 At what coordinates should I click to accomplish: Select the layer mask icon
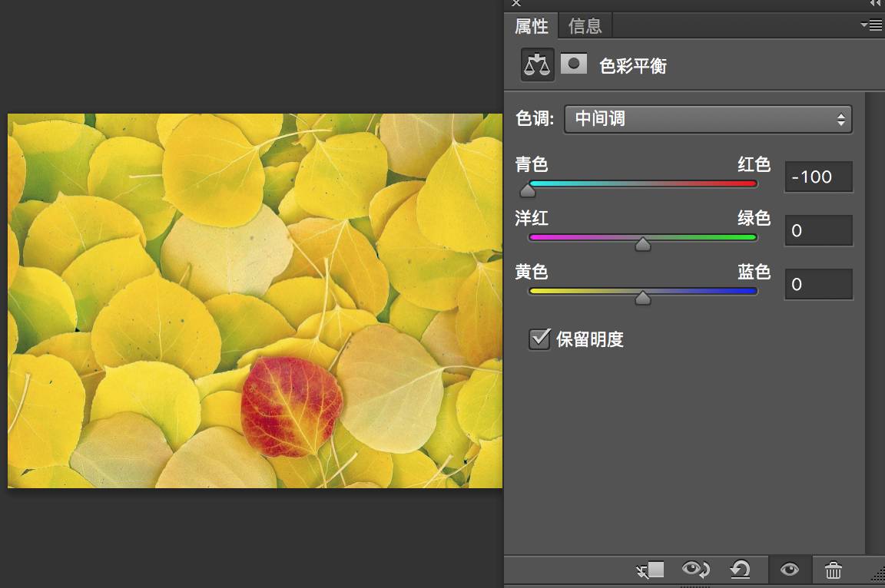coord(573,64)
